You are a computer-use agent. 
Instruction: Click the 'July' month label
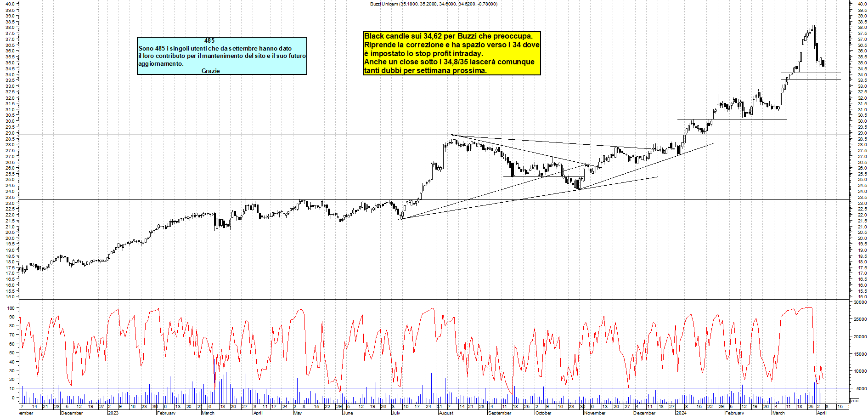point(395,413)
